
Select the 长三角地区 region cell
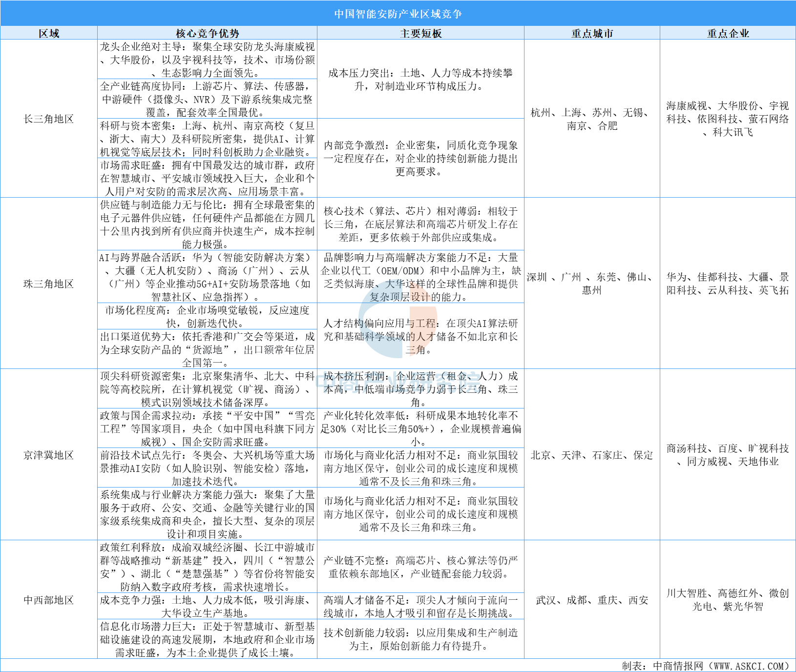pyautogui.click(x=49, y=119)
